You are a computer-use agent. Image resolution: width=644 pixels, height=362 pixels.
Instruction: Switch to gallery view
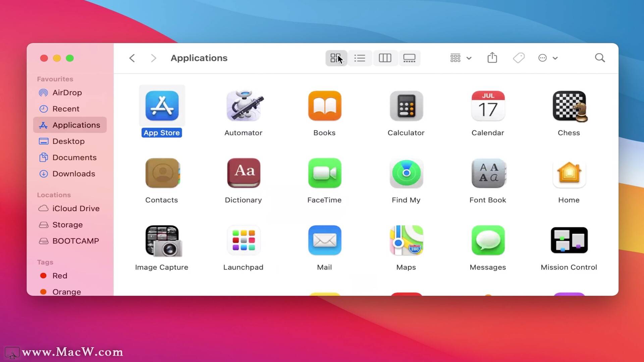pos(409,58)
